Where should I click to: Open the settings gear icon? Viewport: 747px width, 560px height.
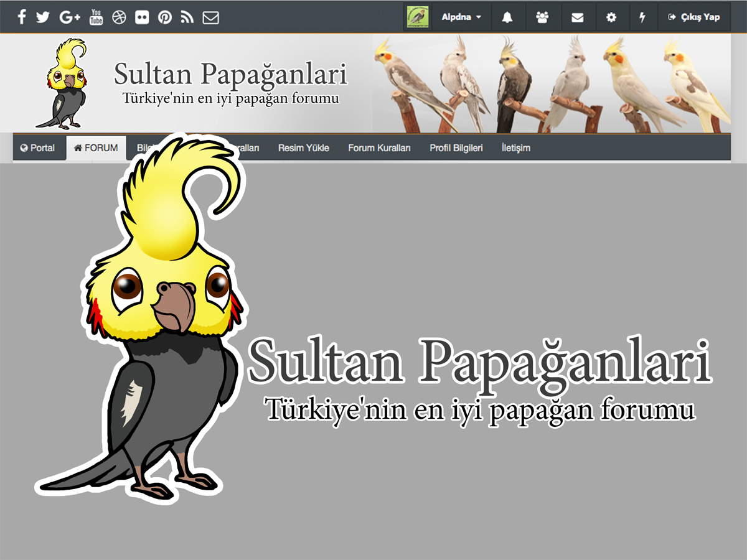(x=611, y=17)
